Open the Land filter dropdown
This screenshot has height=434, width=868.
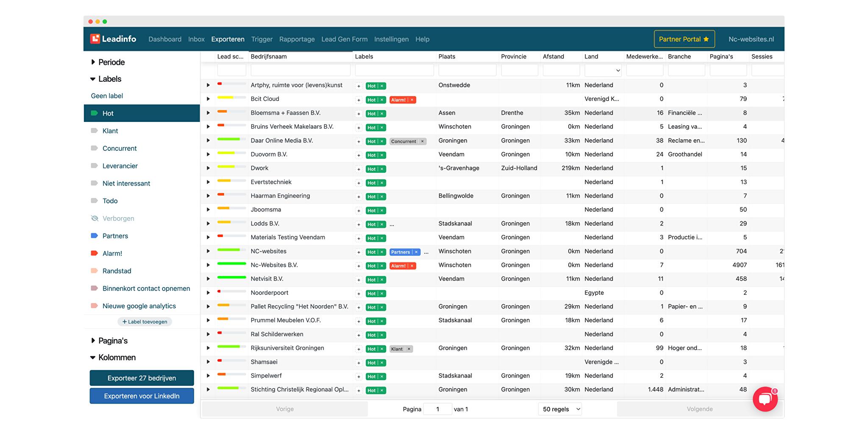(603, 70)
